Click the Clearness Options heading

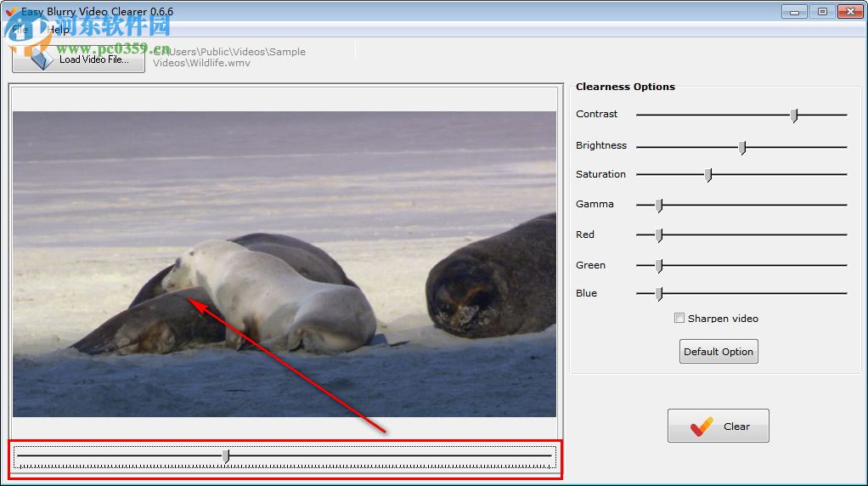(x=626, y=87)
